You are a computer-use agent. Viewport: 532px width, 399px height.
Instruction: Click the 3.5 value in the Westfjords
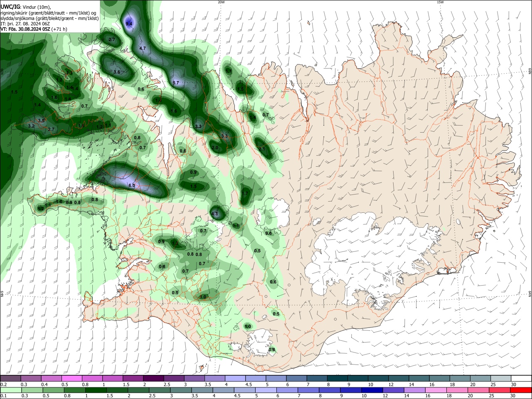41,121
